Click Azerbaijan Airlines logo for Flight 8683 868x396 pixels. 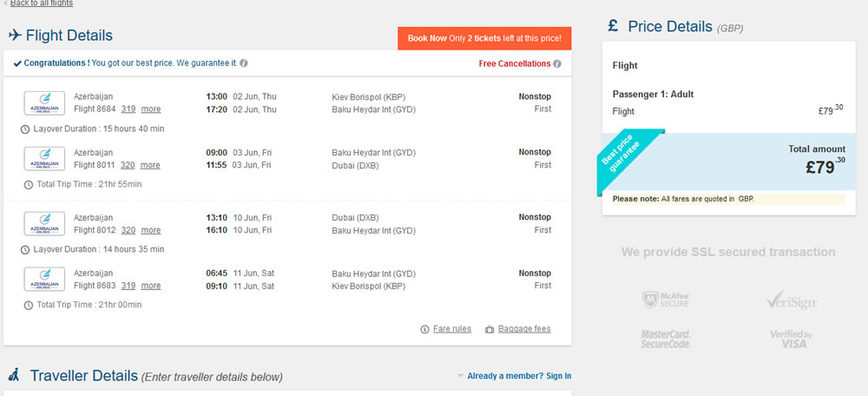(x=44, y=279)
